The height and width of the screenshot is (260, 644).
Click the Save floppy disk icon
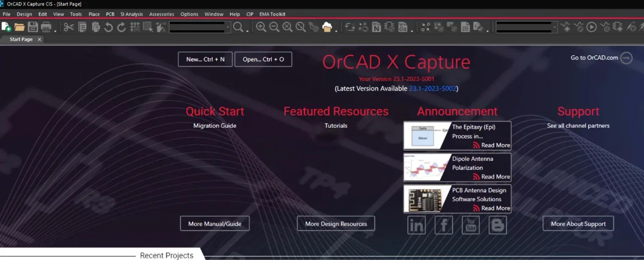pyautogui.click(x=33, y=27)
